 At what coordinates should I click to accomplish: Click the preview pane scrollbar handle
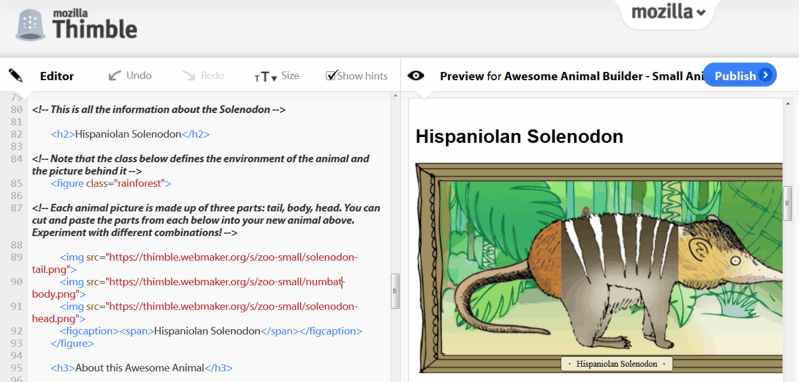click(788, 203)
